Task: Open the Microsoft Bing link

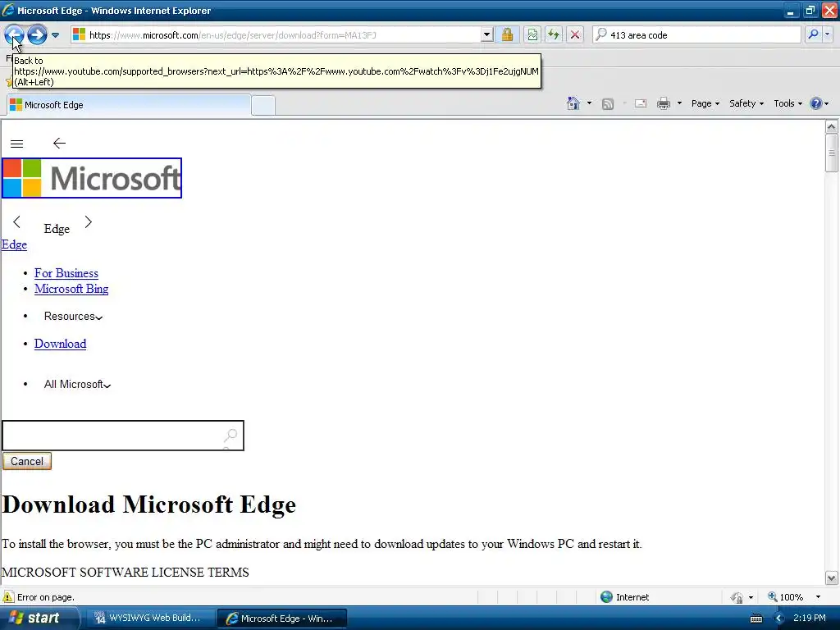Action: pyautogui.click(x=71, y=289)
